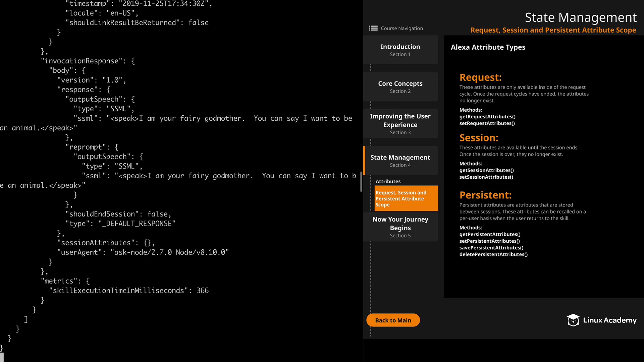Click the Course Navigation list icon
Screen dimensions: 644x362
373,28
